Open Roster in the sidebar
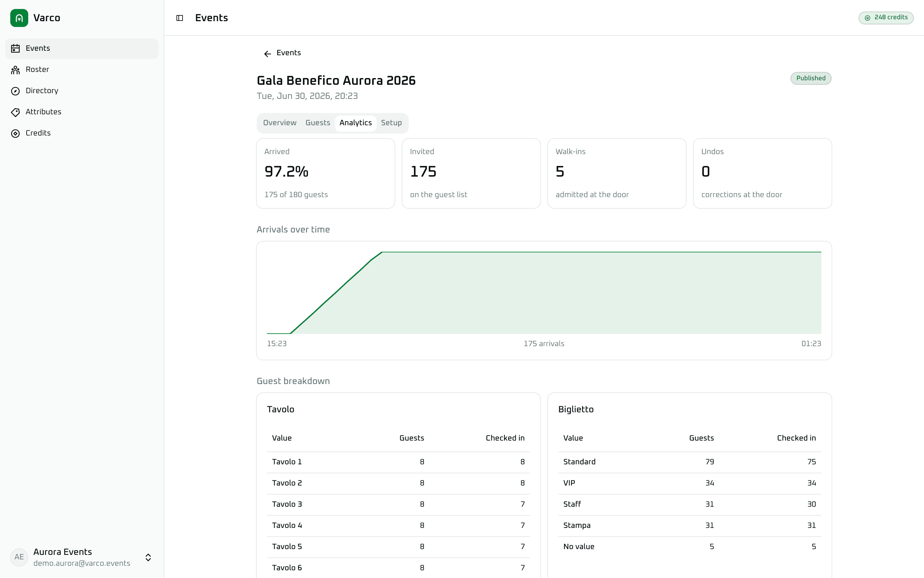This screenshot has height=578, width=924. click(x=82, y=70)
